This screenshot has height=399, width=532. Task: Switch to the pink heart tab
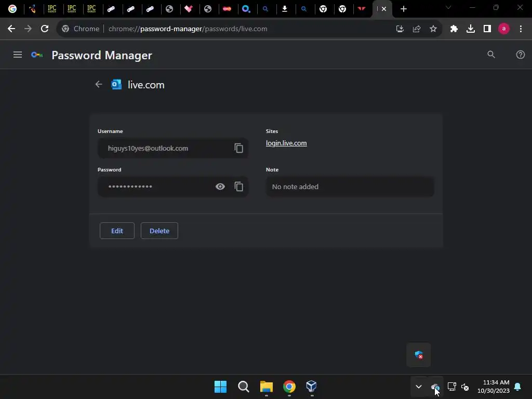coord(189,9)
